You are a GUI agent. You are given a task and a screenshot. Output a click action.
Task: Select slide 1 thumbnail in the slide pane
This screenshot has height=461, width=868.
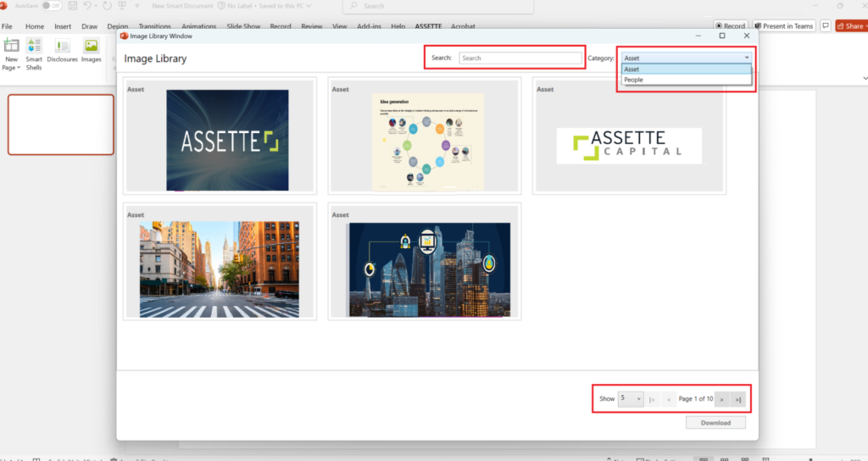tap(61, 125)
